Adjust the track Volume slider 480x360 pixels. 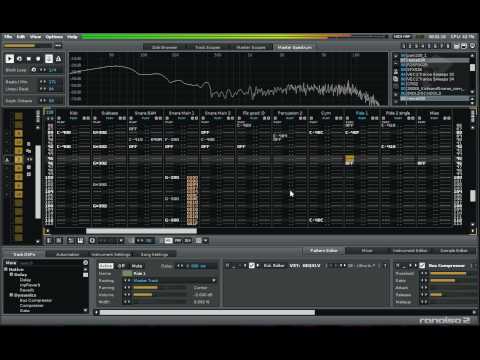(160, 295)
